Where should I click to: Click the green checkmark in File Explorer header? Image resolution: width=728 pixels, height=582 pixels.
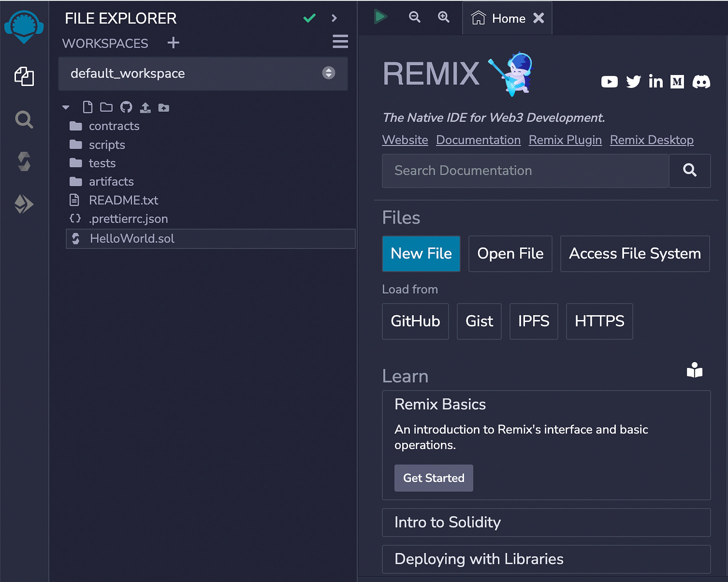pos(309,18)
